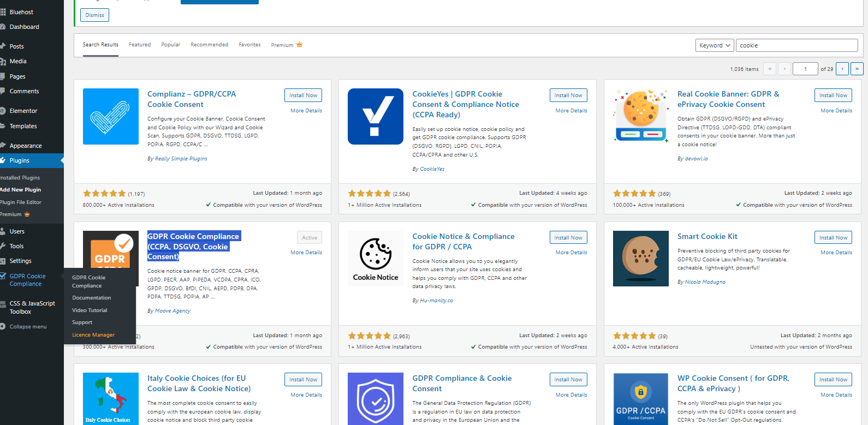868x425 pixels.
Task: Dismiss the top notice
Action: 94,15
